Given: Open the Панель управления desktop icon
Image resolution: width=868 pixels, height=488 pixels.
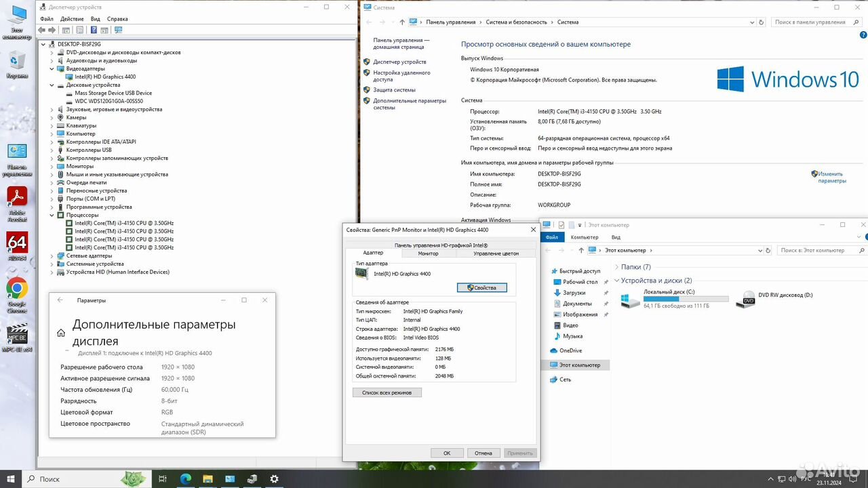Looking at the screenshot, I should tap(17, 160).
